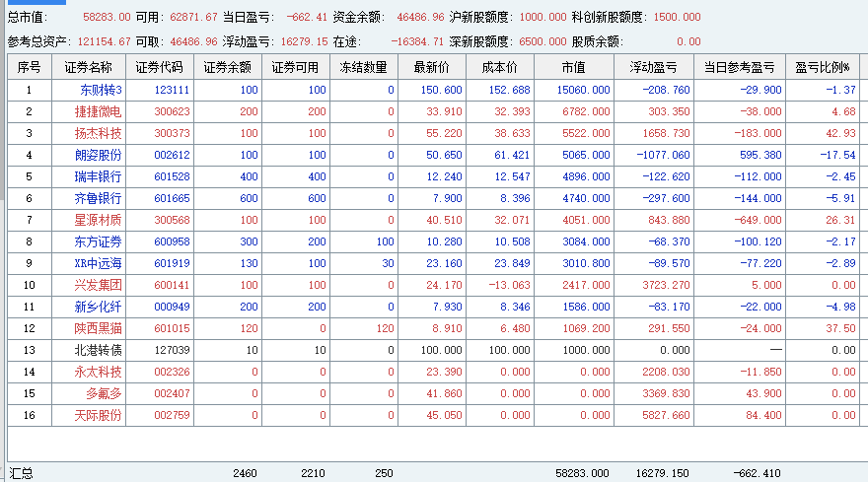The height and width of the screenshot is (482, 868).
Task: Click floating profit 3723.270 for 兴发集团
Action: point(666,285)
